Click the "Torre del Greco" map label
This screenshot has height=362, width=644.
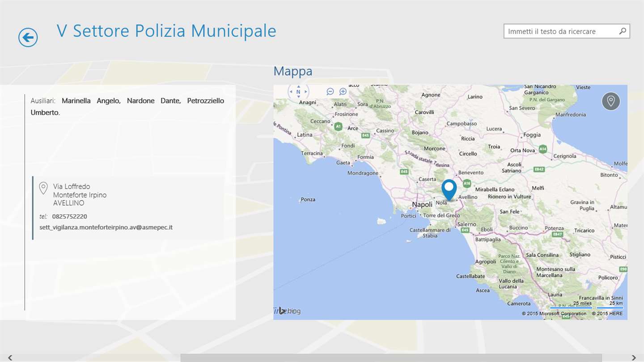pos(441,215)
